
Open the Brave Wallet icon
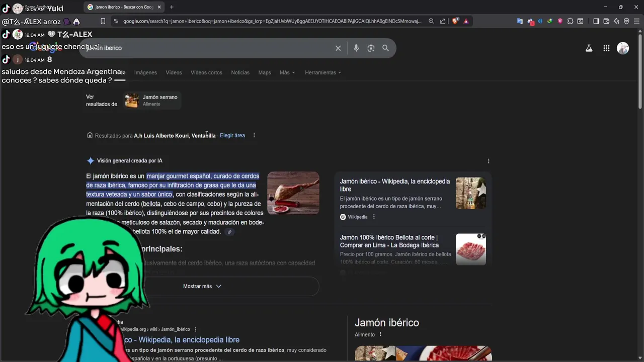pyautogui.click(x=606, y=21)
